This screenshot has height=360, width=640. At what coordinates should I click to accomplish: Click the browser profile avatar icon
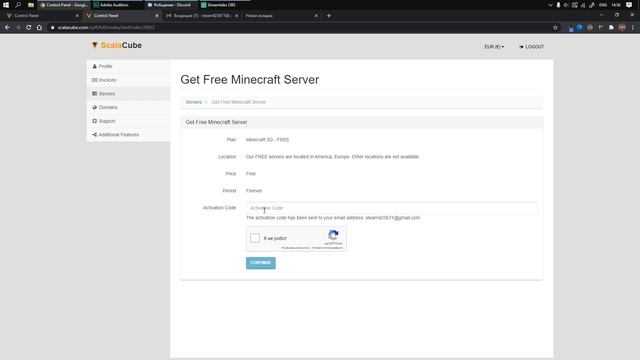pos(622,27)
